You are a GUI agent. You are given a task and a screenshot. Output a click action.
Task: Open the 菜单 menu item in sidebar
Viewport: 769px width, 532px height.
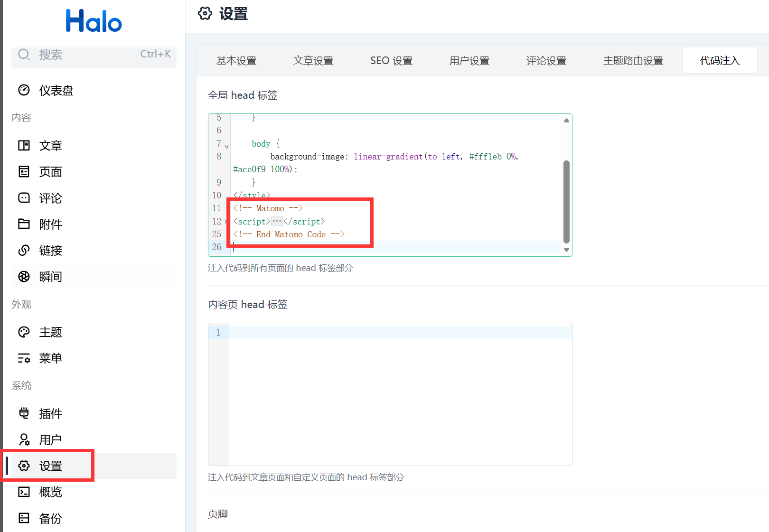[51, 358]
